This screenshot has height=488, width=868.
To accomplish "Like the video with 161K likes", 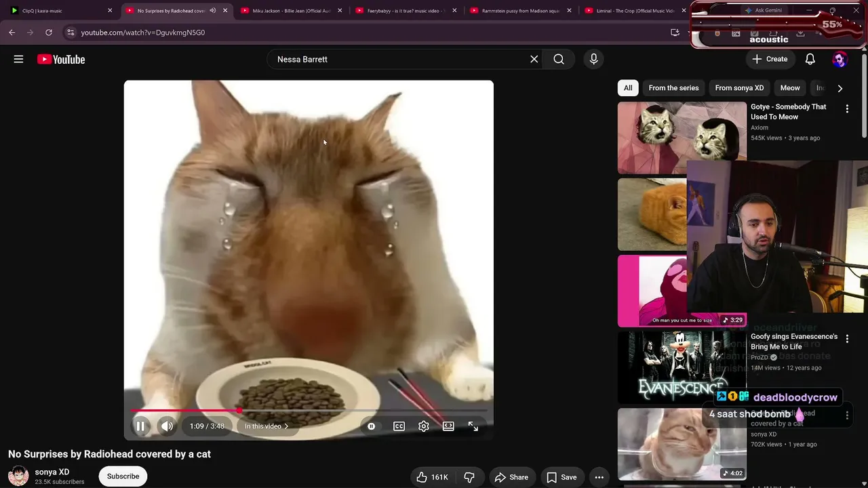I will pos(433,477).
